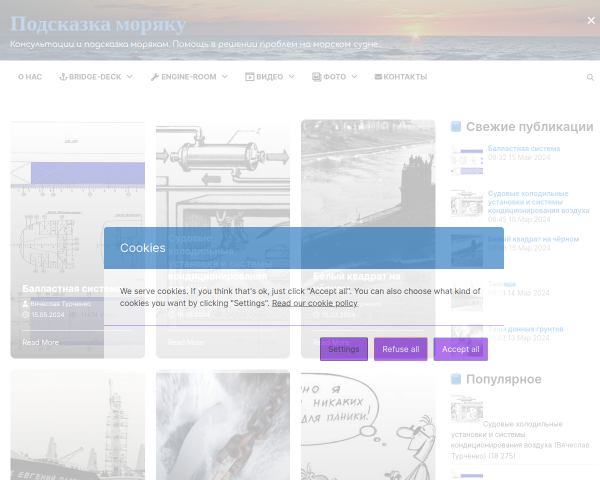The height and width of the screenshot is (480, 600).
Task: Click the video player icon beside ВИДЕО
Action: (249, 77)
